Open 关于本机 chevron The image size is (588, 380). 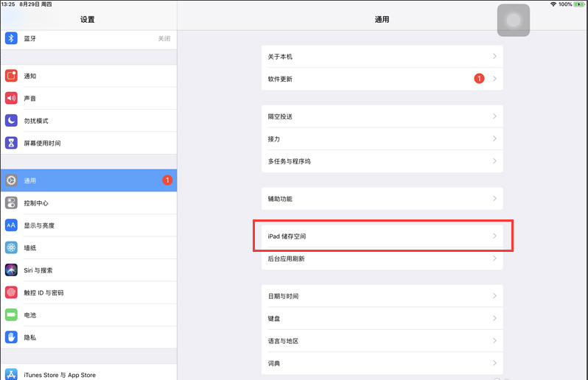pos(494,56)
